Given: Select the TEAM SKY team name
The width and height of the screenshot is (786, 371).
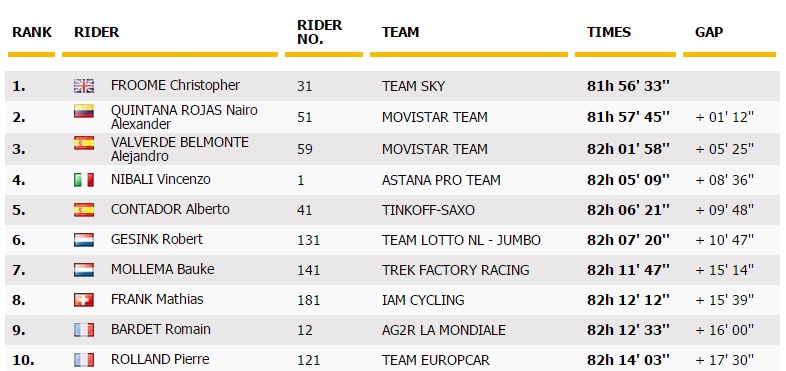Looking at the screenshot, I should point(413,86).
